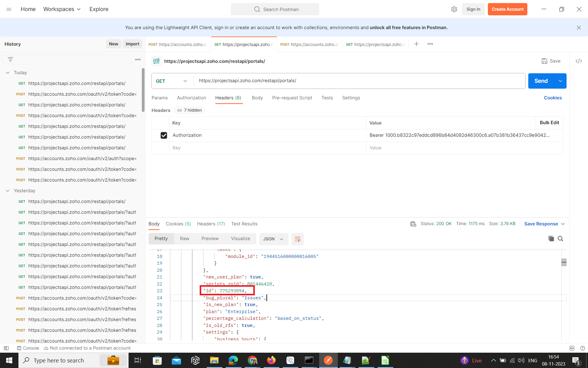Select the Raw response view tab
Image resolution: width=588 pixels, height=368 pixels.
coord(184,239)
